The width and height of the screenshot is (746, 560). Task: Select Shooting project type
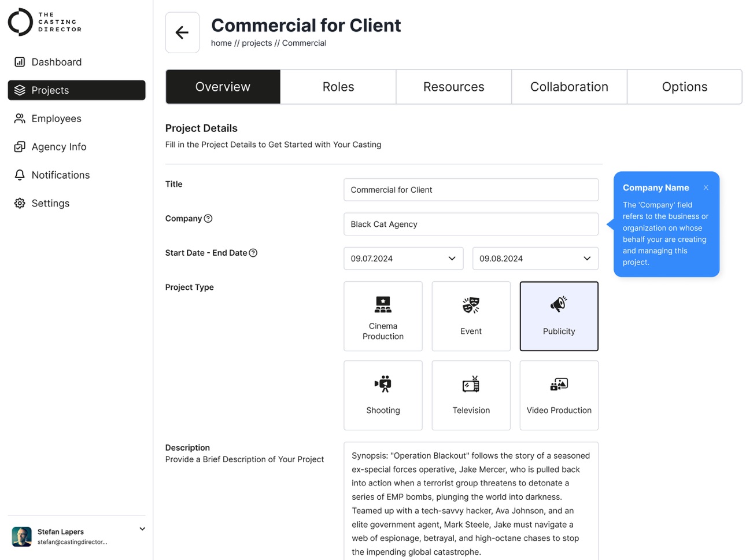(x=383, y=396)
